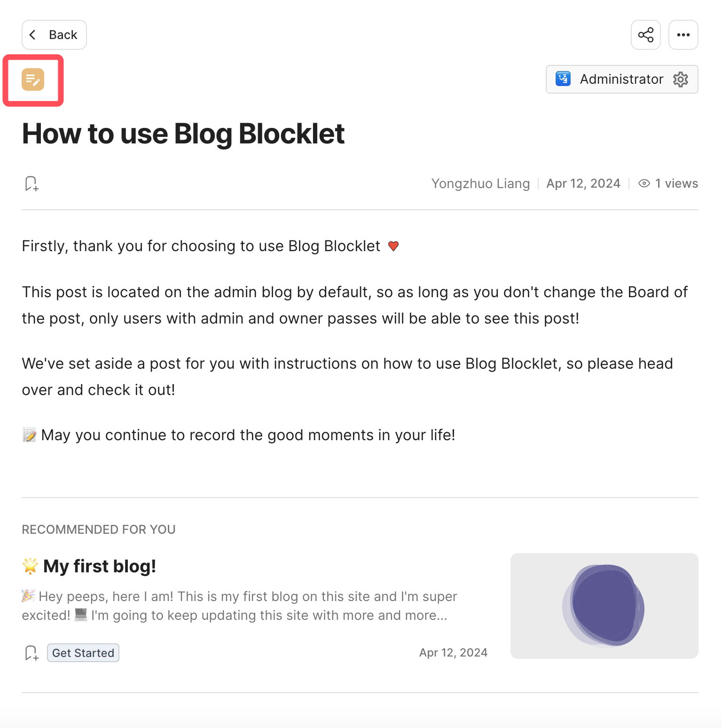Select the Get Started tag

(x=83, y=653)
